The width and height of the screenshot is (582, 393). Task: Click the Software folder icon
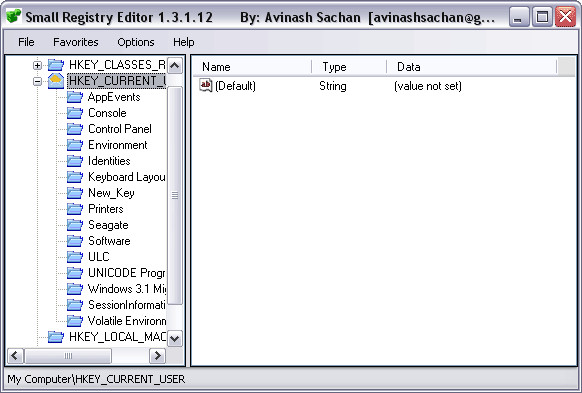[x=75, y=241]
